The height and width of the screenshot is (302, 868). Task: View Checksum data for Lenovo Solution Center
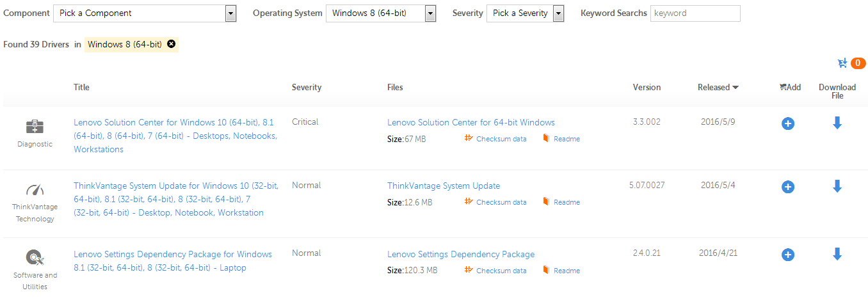495,139
